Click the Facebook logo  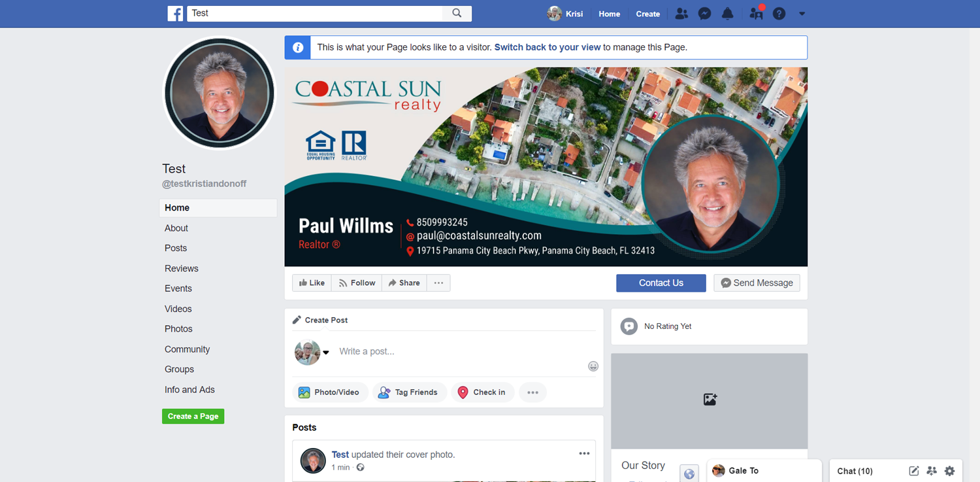(x=175, y=13)
